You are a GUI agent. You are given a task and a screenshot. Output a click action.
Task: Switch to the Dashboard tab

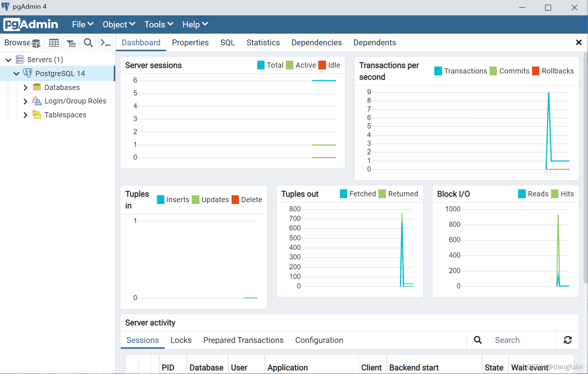click(141, 43)
